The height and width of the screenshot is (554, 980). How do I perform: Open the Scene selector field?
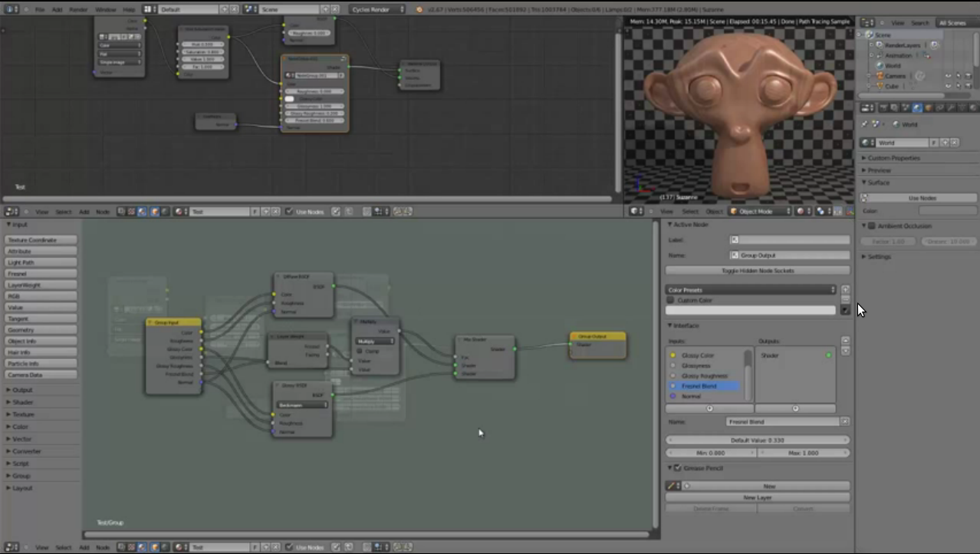point(289,9)
